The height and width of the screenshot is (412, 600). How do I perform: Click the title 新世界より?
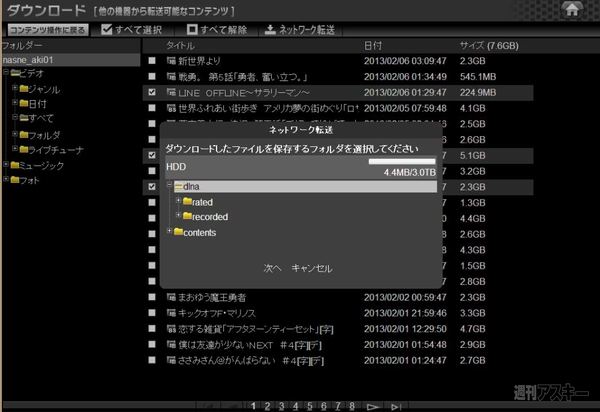[x=199, y=61]
